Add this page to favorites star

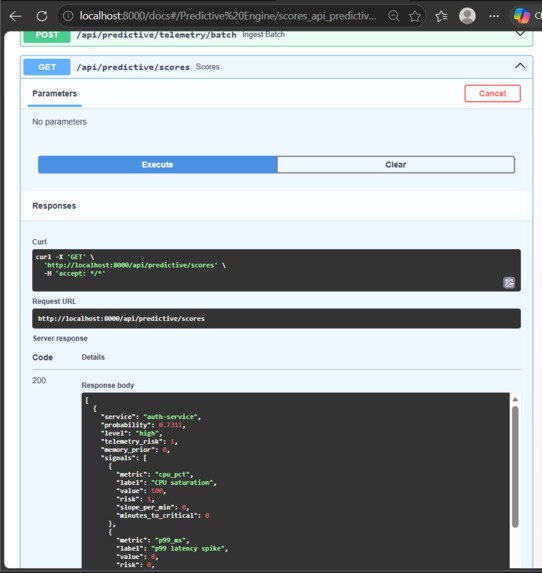tap(415, 16)
